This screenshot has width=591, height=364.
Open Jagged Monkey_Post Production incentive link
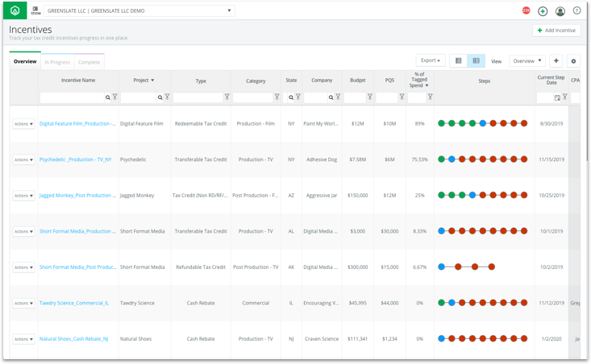pyautogui.click(x=77, y=195)
